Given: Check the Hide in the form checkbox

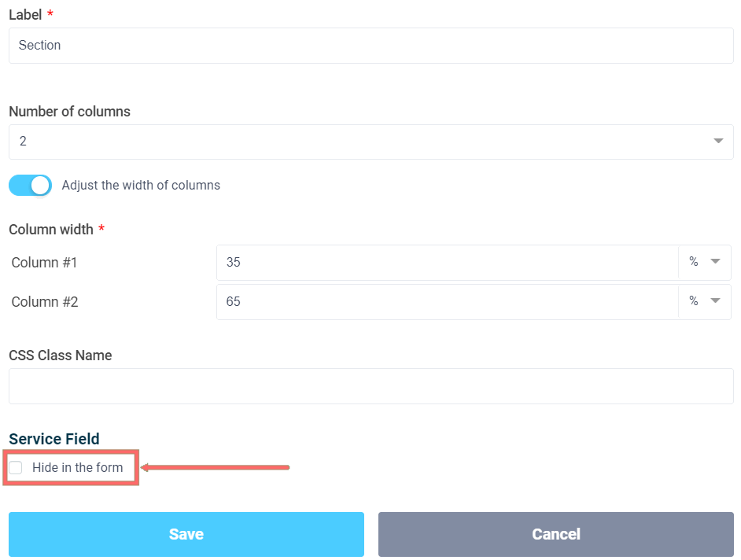Looking at the screenshot, I should [x=16, y=468].
